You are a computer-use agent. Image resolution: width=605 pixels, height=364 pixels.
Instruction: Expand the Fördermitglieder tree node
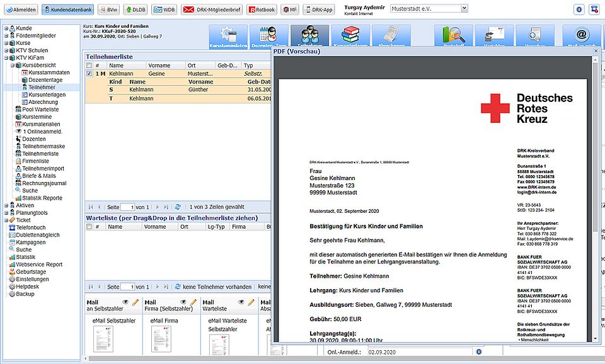6,36
